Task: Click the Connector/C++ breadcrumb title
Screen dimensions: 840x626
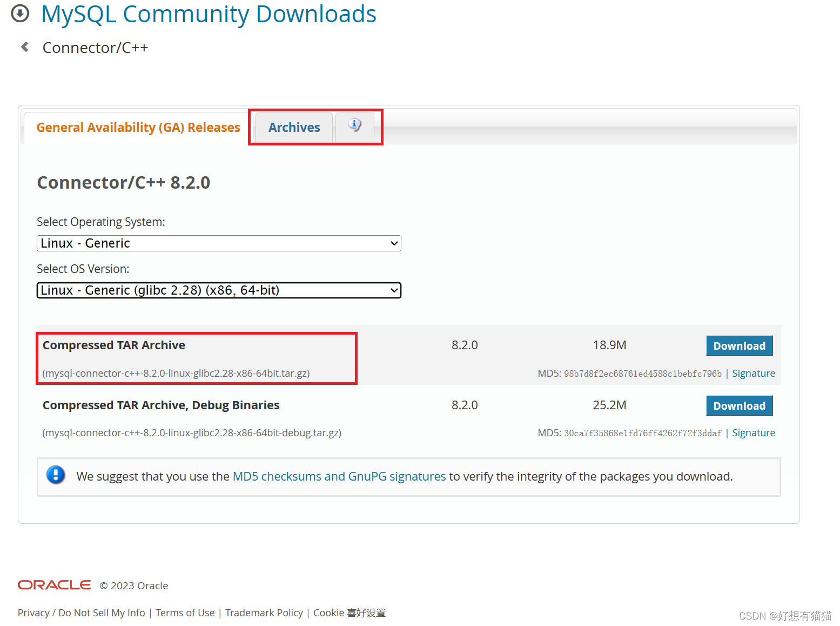Action: [x=95, y=48]
